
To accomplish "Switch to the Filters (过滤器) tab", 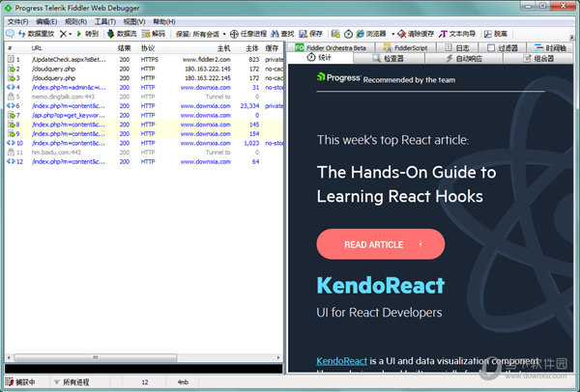I will click(503, 47).
